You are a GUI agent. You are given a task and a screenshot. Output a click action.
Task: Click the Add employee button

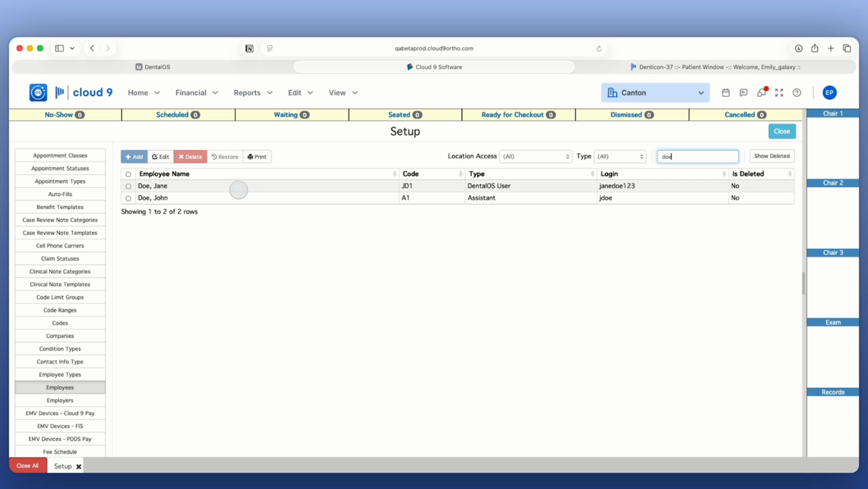(x=134, y=157)
